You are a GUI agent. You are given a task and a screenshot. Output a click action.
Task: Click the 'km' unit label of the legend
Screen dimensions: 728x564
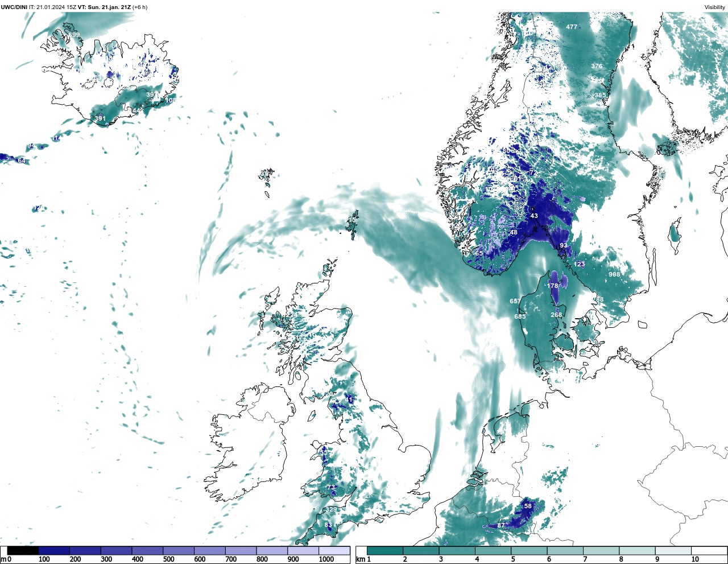tap(360, 559)
